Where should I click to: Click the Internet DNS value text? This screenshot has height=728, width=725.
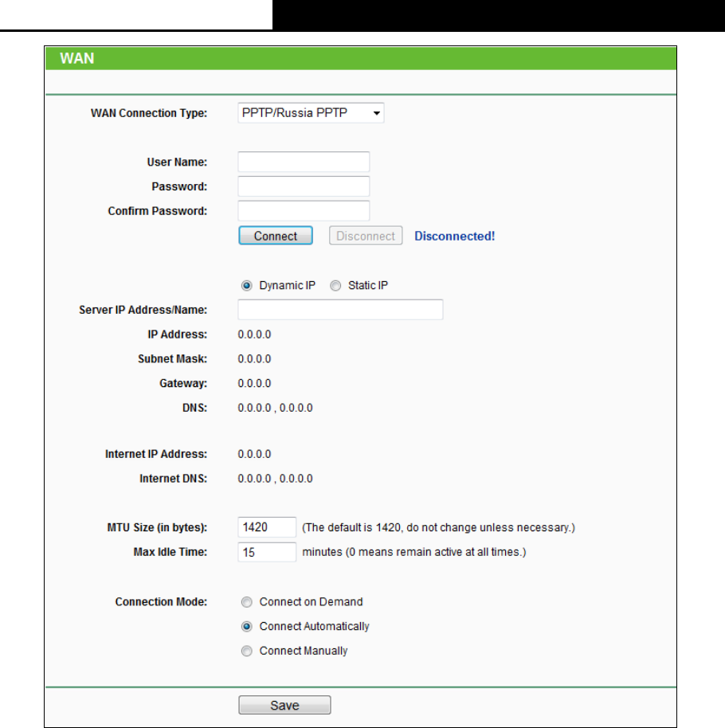pos(275,479)
